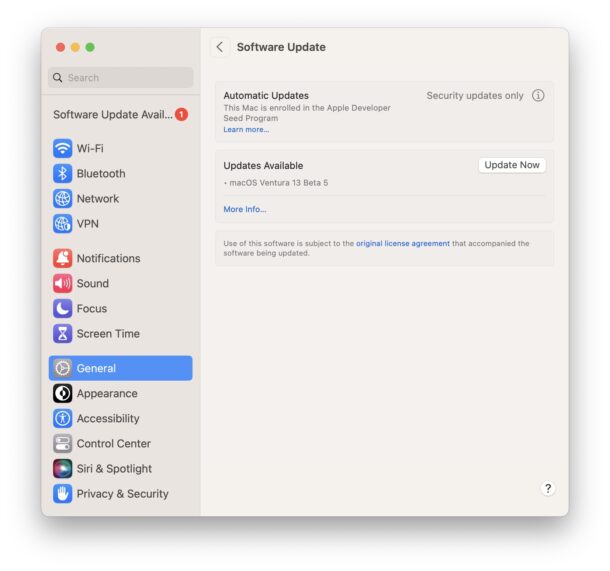610x571 pixels.
Task: Choose the Notifications label in sidebar
Action: pyautogui.click(x=109, y=258)
